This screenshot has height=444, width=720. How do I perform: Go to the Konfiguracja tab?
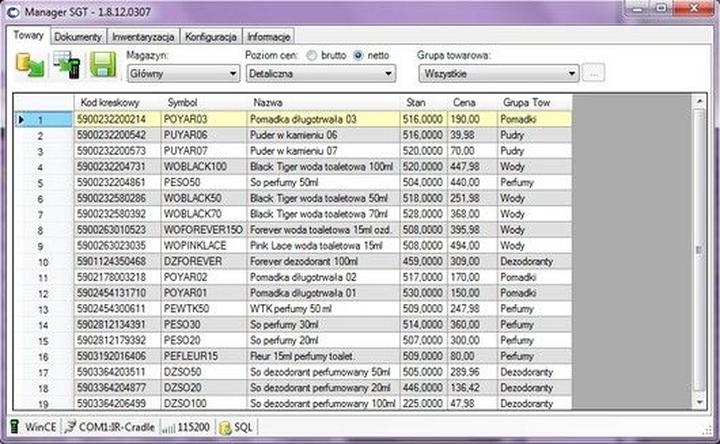pos(211,35)
